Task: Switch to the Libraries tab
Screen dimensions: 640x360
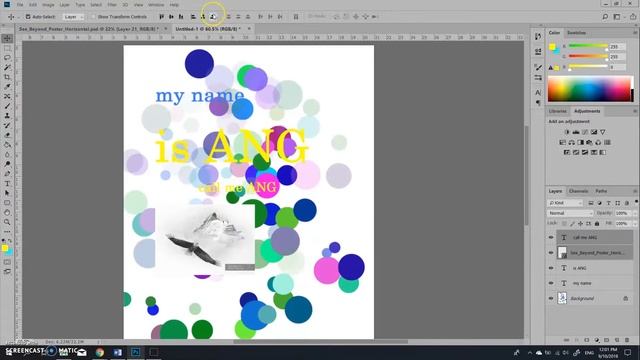Action: [558, 111]
